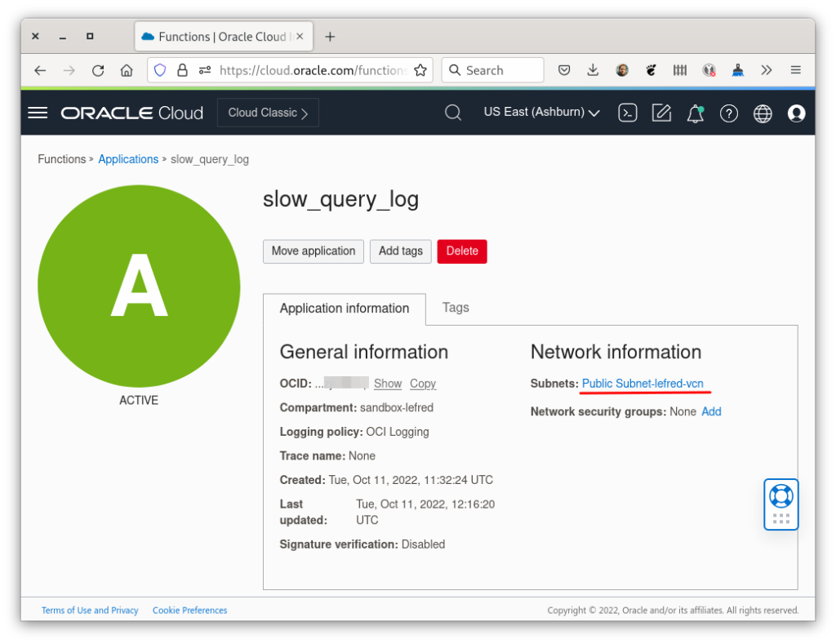Open the OCI navigation hamburger menu
This screenshot has height=644, width=836.
[x=38, y=113]
